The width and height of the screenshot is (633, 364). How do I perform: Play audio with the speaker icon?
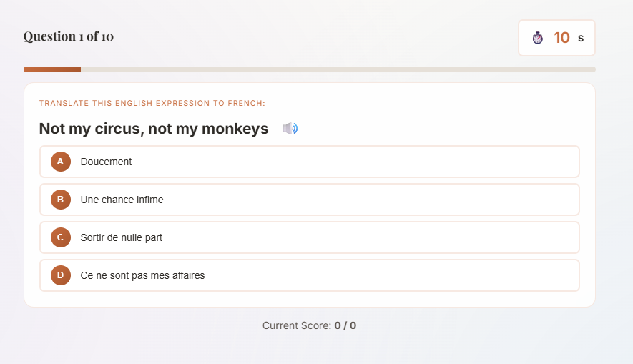[290, 129]
